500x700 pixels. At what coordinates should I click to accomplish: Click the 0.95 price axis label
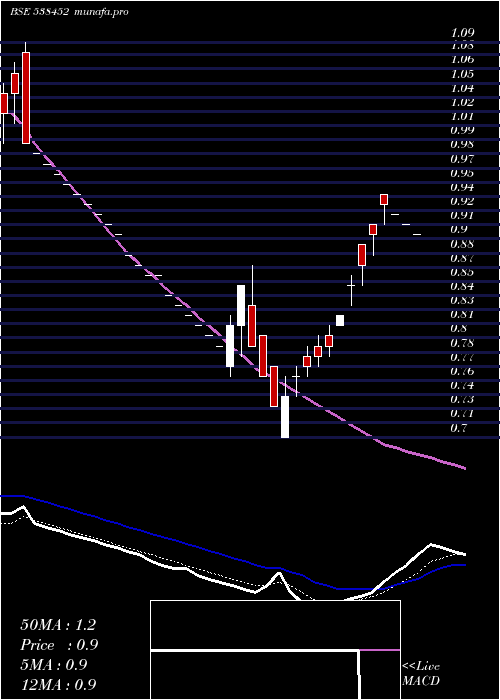pyautogui.click(x=462, y=173)
